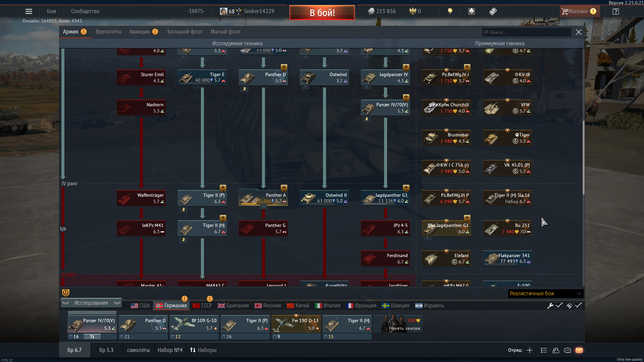644x362 pixels.
Task: Add a squad member with plus
Action: point(530,350)
